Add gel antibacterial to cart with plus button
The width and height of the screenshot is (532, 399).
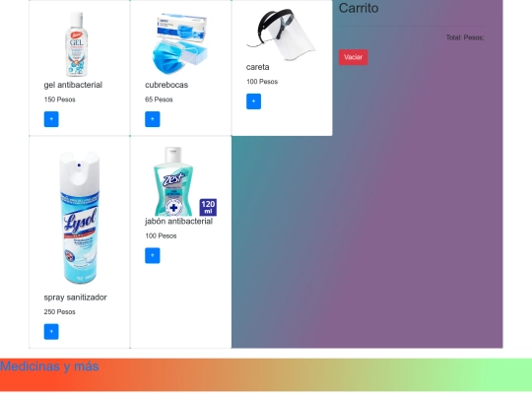(x=51, y=119)
